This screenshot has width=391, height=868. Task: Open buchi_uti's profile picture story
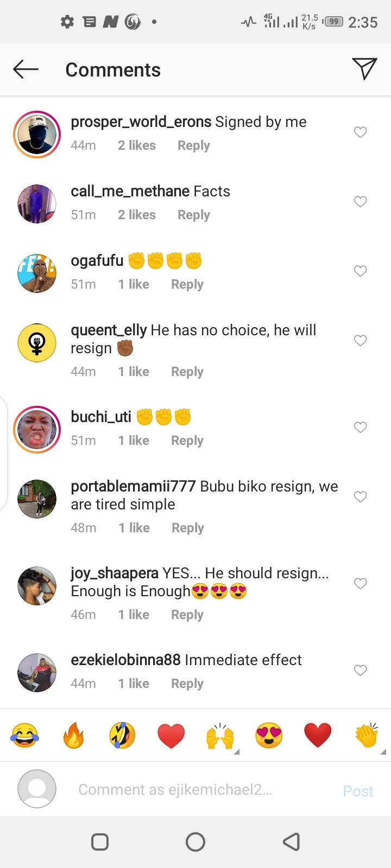37,429
